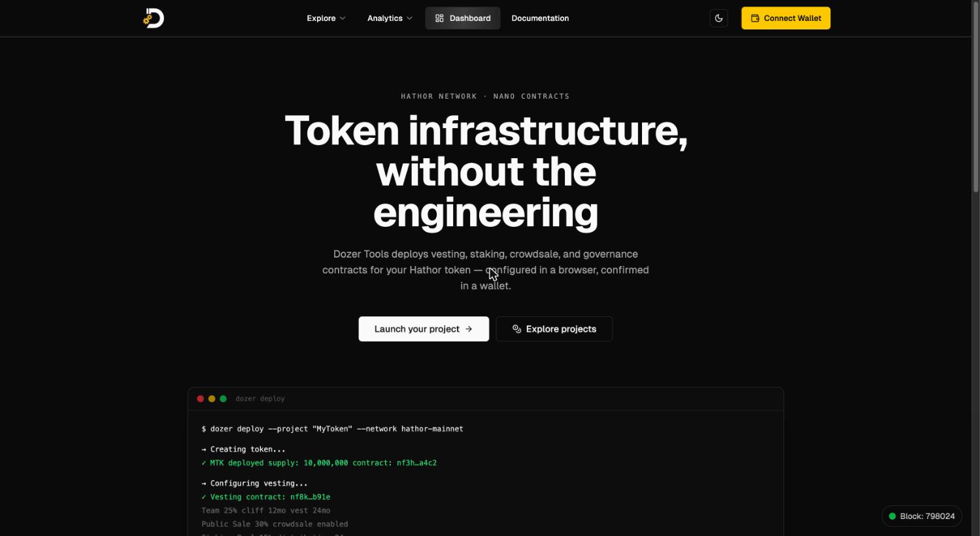This screenshot has height=536, width=980.
Task: Click the Dozer Tools description paragraph
Action: click(x=486, y=270)
